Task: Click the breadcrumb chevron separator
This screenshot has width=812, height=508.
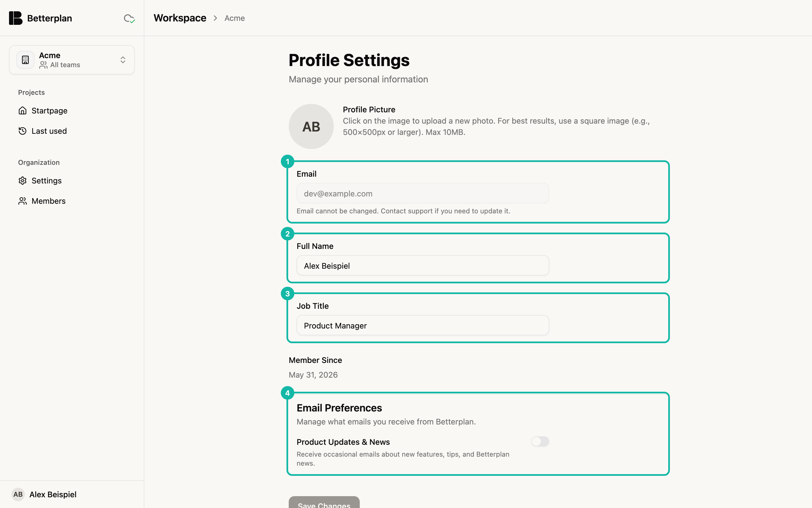Action: click(215, 18)
